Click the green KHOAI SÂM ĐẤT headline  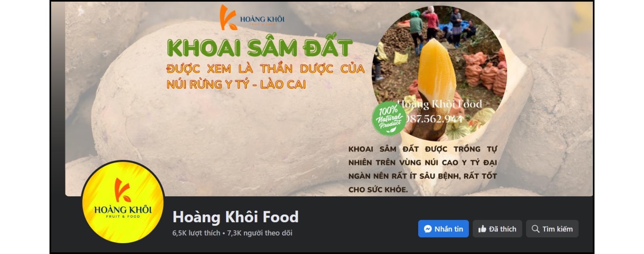click(260, 48)
